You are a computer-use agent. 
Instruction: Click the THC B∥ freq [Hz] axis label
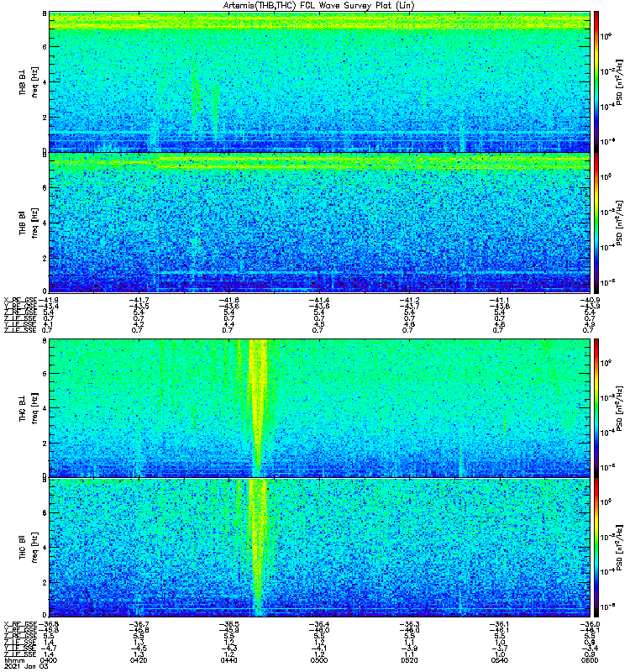[x=29, y=548]
